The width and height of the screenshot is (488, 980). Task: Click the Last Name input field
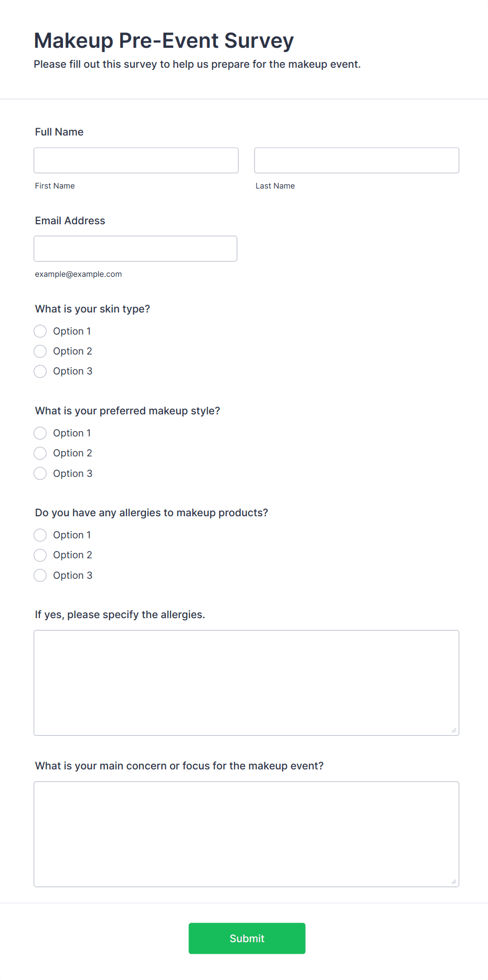(356, 160)
